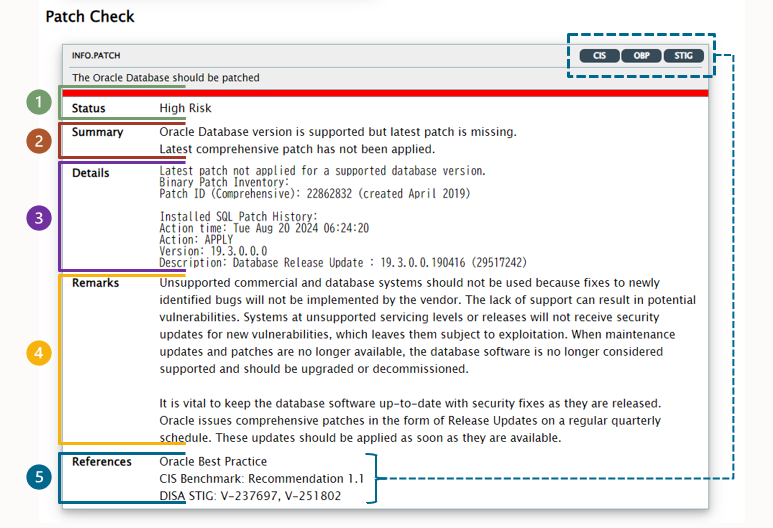Image resolution: width=773 pixels, height=528 pixels.
Task: Click the yellow number 4 callout circle
Action: point(37,353)
